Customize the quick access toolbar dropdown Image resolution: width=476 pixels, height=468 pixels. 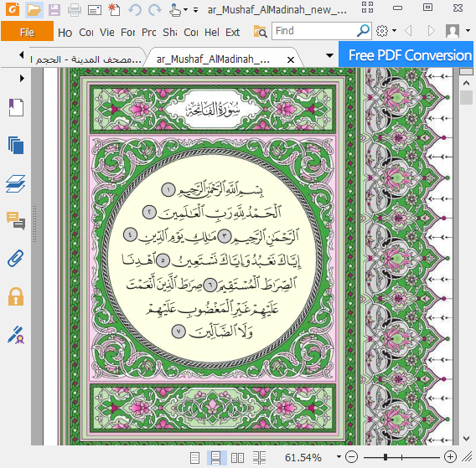point(196,10)
